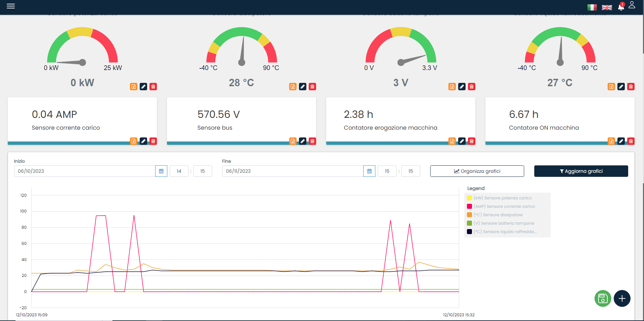Edit the Sensore bus card

point(303,141)
